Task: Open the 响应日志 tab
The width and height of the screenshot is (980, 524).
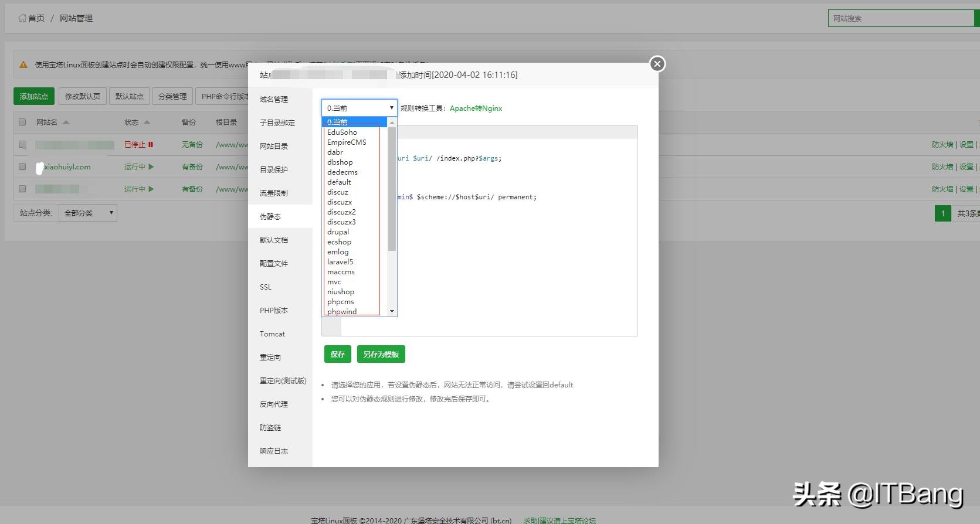Action: point(280,451)
